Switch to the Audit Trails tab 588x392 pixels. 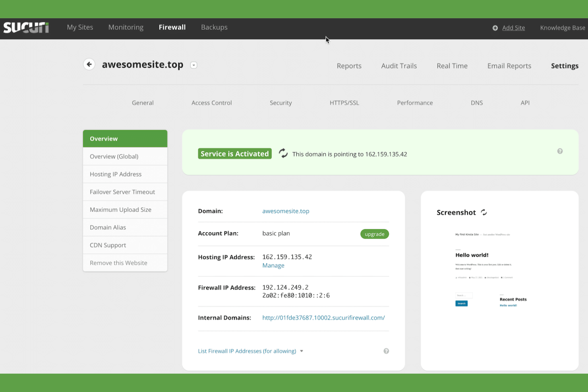pos(399,66)
